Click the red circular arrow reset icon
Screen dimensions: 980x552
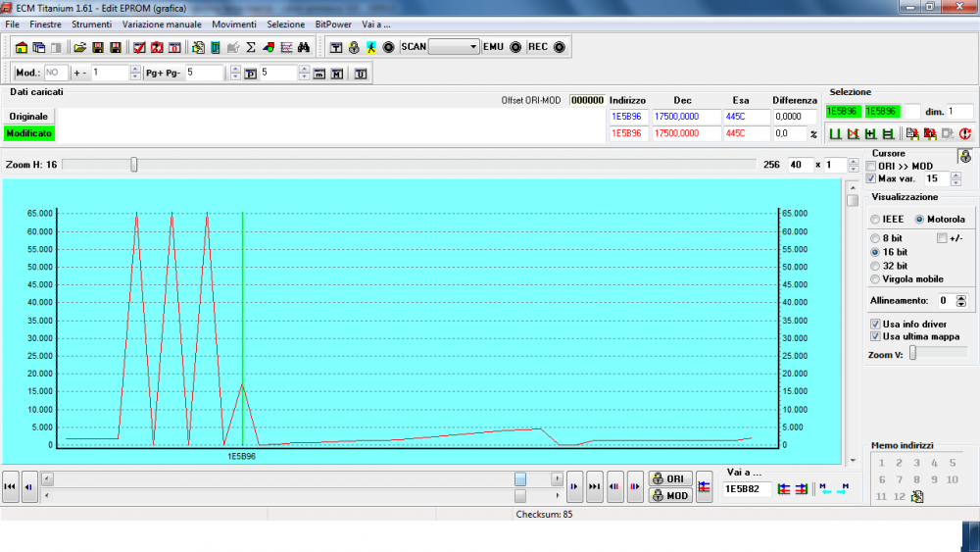[x=965, y=133]
